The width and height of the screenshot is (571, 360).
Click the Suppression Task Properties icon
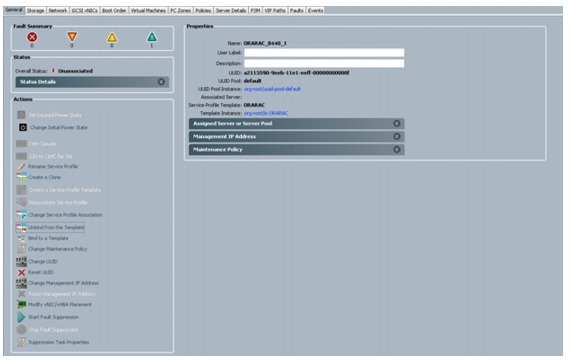pos(21,342)
